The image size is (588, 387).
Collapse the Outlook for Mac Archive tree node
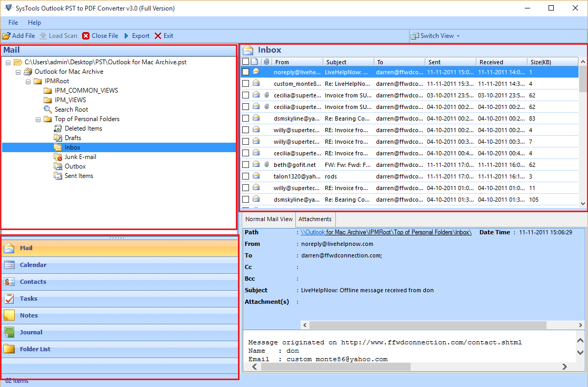[17, 71]
